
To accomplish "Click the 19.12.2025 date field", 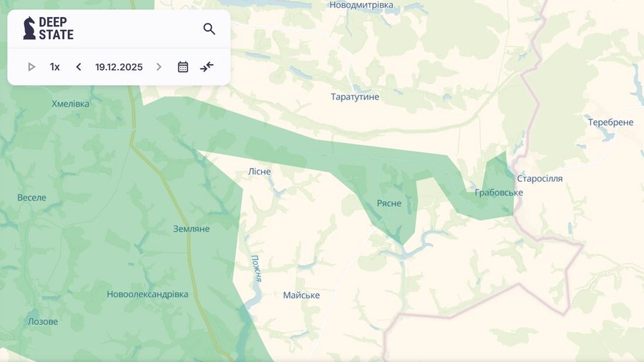I will click(119, 67).
